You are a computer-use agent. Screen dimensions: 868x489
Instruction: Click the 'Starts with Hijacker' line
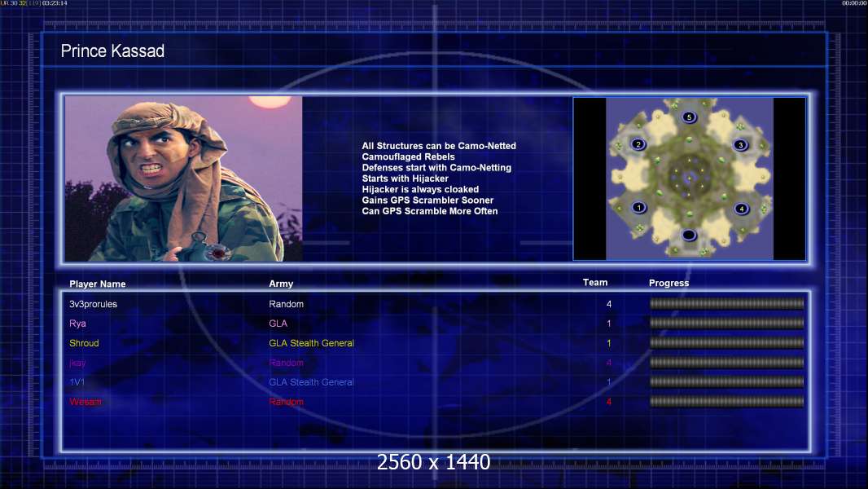[406, 178]
